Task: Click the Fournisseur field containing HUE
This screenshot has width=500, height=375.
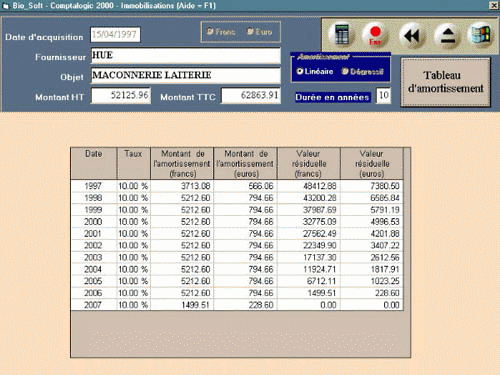Action: pyautogui.click(x=186, y=55)
